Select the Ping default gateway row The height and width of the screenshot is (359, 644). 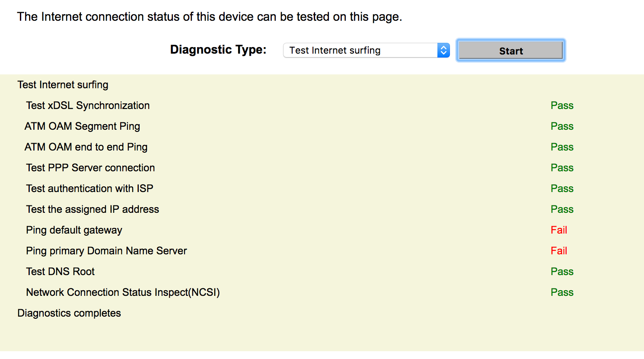(x=74, y=230)
